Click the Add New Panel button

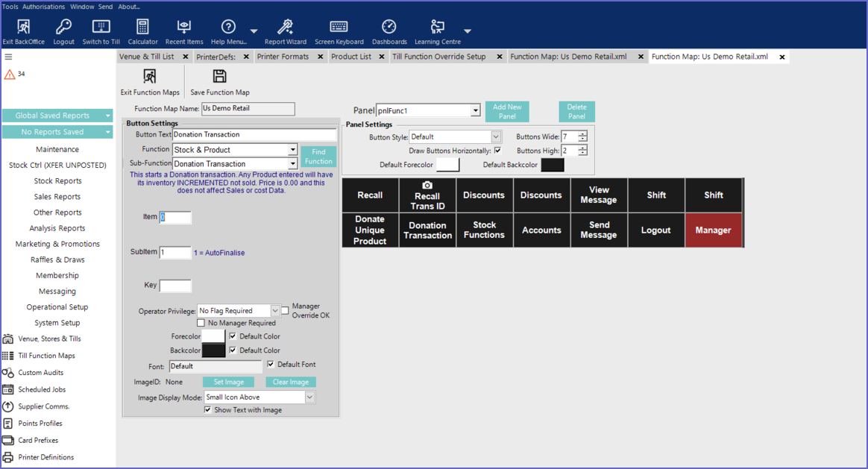click(507, 112)
